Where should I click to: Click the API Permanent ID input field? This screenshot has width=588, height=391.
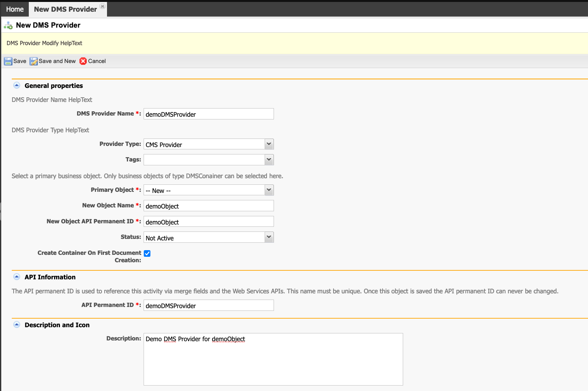click(209, 305)
